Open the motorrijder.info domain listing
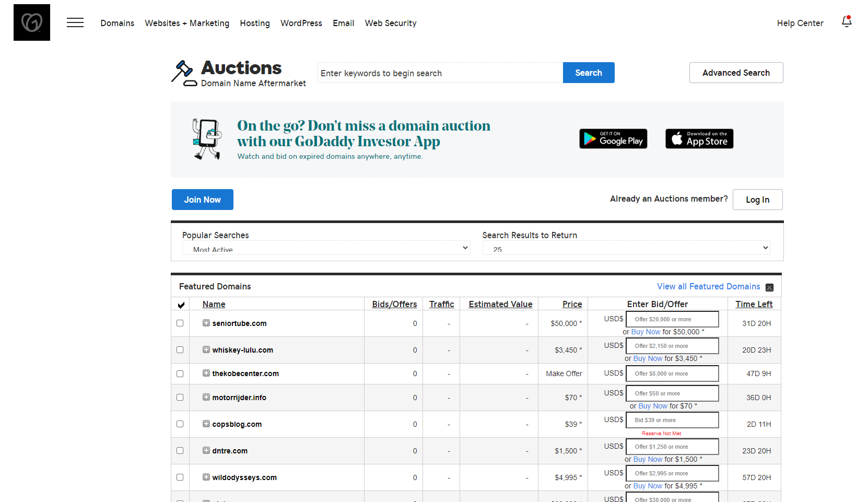The height and width of the screenshot is (502, 868). coord(239,398)
